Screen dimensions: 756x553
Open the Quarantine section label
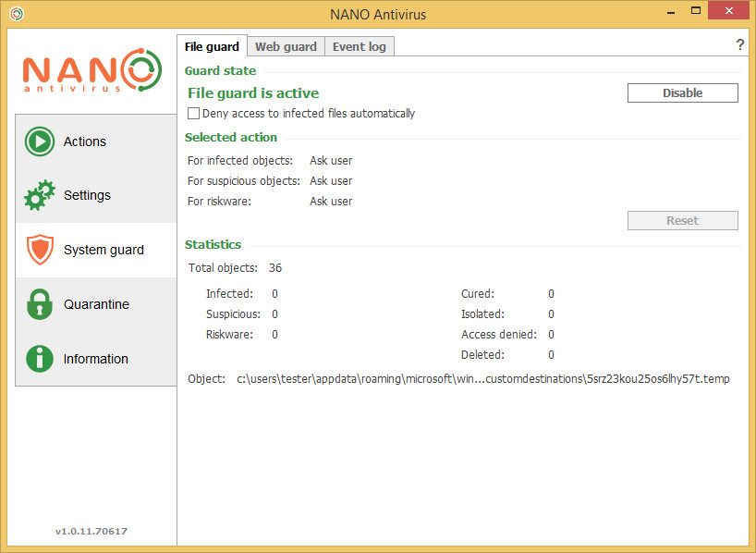(96, 304)
